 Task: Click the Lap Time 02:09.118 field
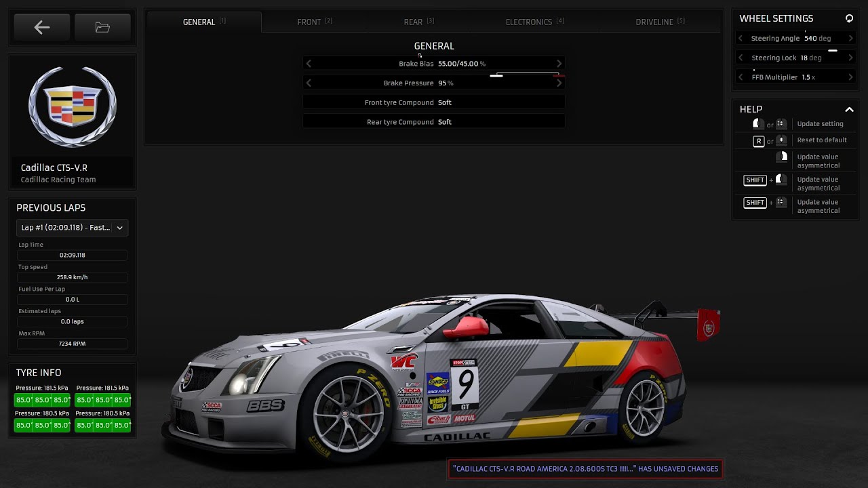[x=73, y=255]
